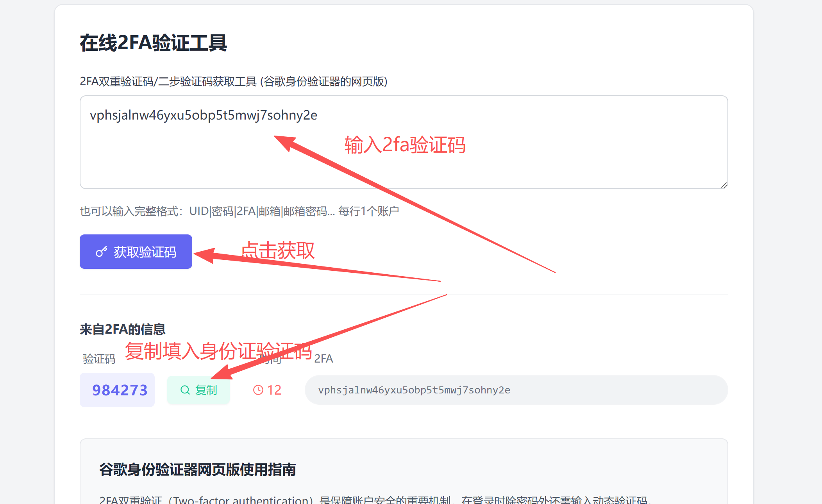Click the red 输入2fa验证码 annotation text
Screen dimensions: 822x504
click(x=405, y=145)
